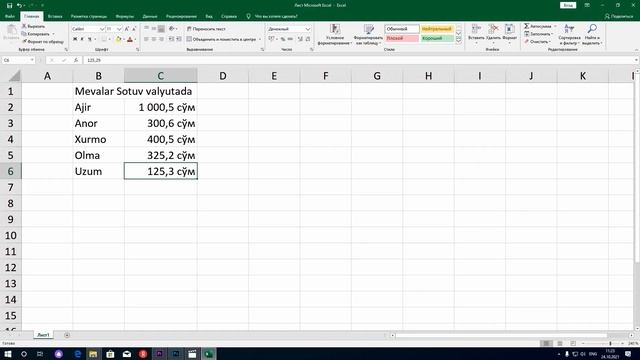Click the AutoSum (Автосумма) sigma icon
640x360 pixels.
point(527,26)
